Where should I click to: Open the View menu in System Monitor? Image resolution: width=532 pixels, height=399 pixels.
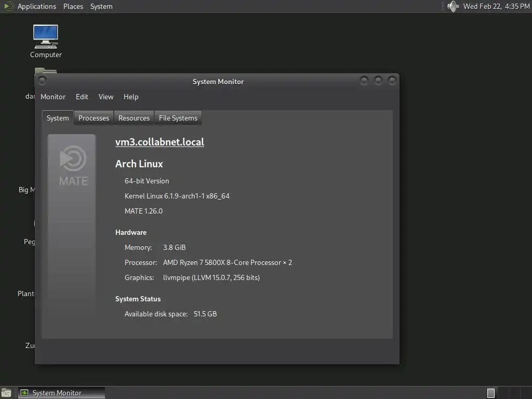pyautogui.click(x=106, y=97)
